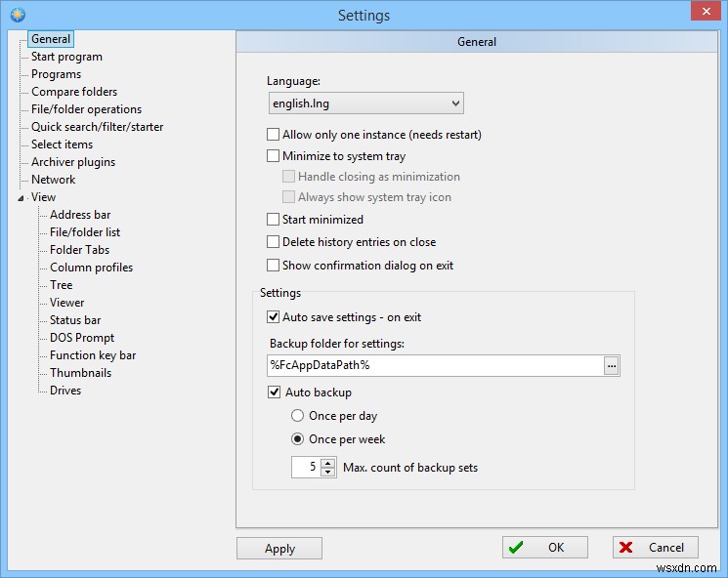Image resolution: width=728 pixels, height=578 pixels.
Task: Uncheck Auto save settings on exit
Action: click(273, 317)
